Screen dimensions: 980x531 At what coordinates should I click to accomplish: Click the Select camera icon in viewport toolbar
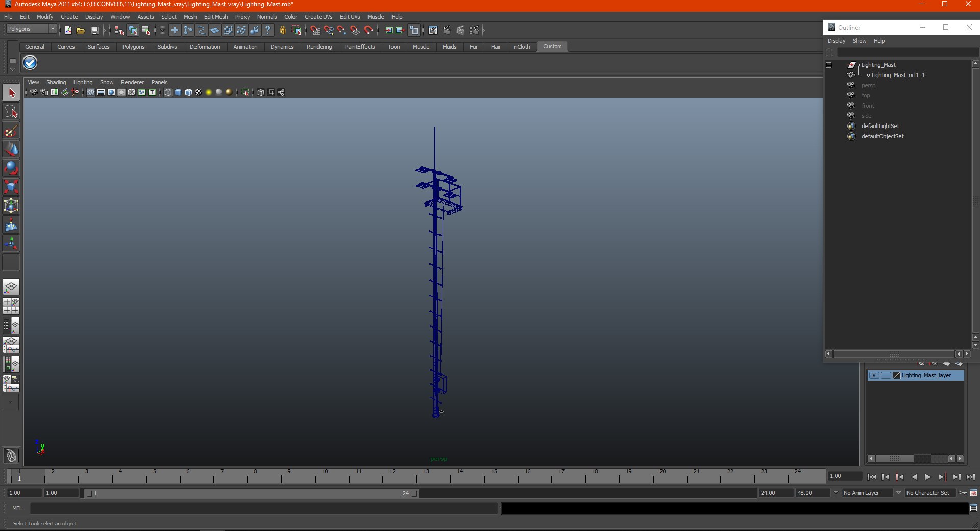34,92
